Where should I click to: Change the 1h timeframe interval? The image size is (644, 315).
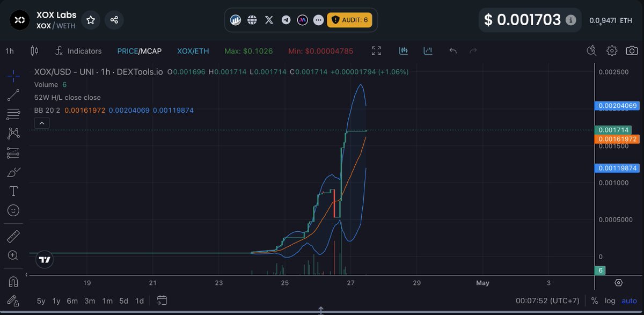(10, 51)
